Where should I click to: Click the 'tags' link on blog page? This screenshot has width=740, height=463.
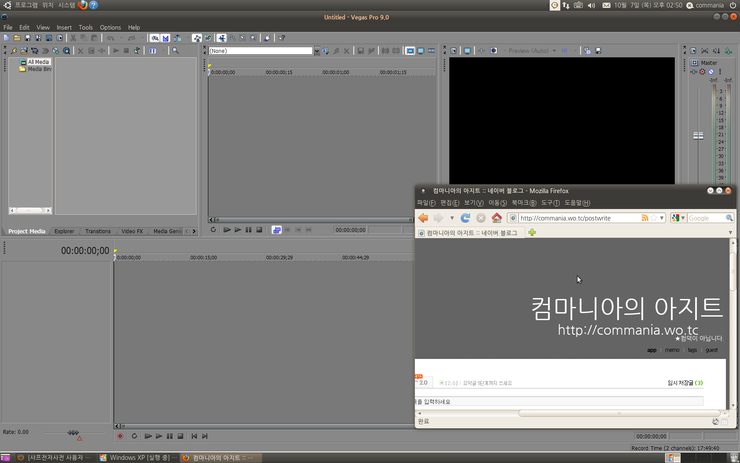pyautogui.click(x=692, y=350)
